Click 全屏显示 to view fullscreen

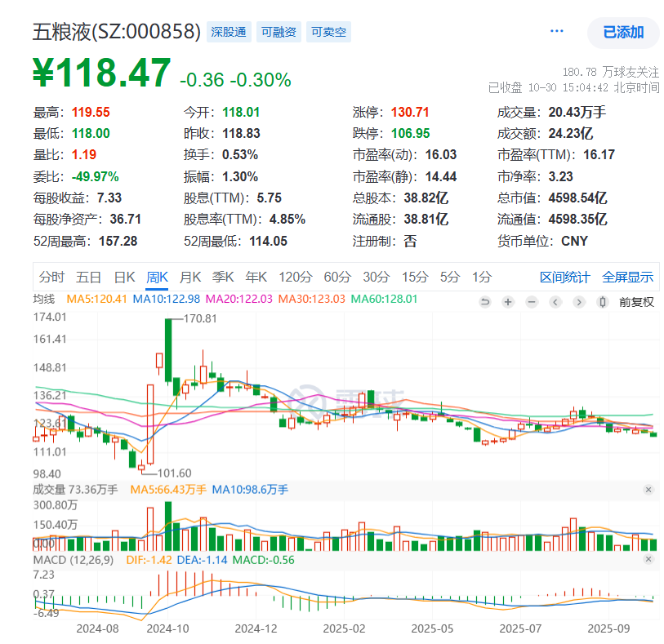[627, 277]
